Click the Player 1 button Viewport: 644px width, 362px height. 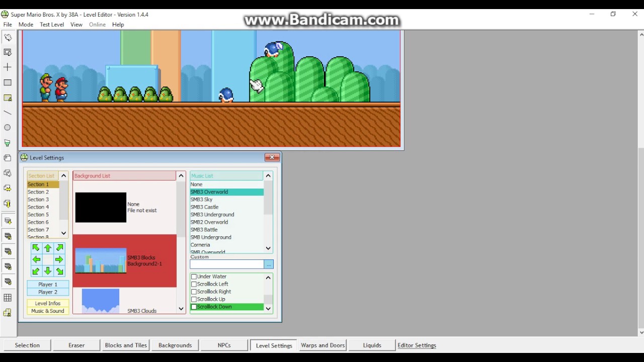coord(48,285)
